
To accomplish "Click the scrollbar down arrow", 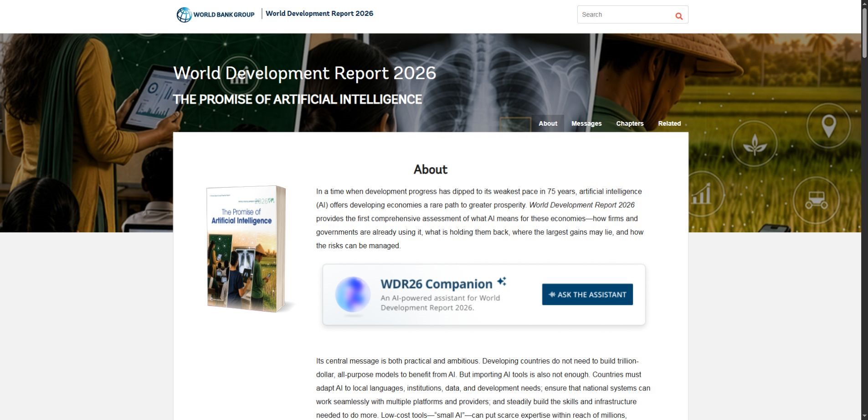I will pos(864,416).
